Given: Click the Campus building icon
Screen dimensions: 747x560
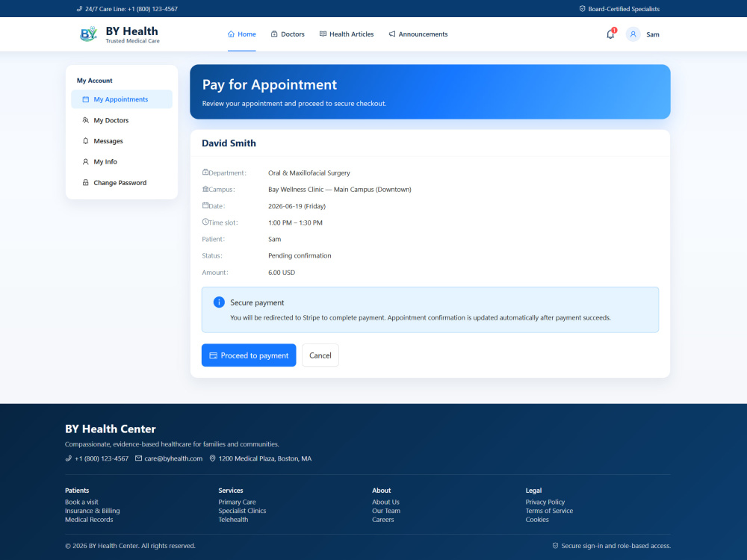Looking at the screenshot, I should pyautogui.click(x=205, y=189).
